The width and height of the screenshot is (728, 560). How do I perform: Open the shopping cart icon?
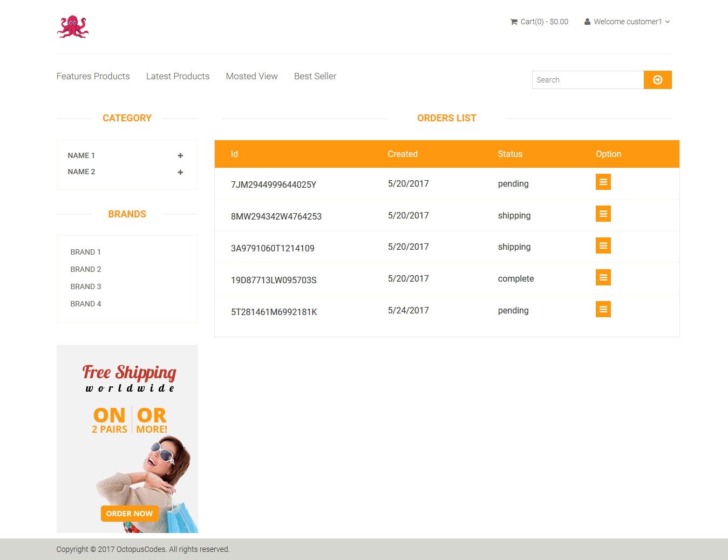coord(514,22)
